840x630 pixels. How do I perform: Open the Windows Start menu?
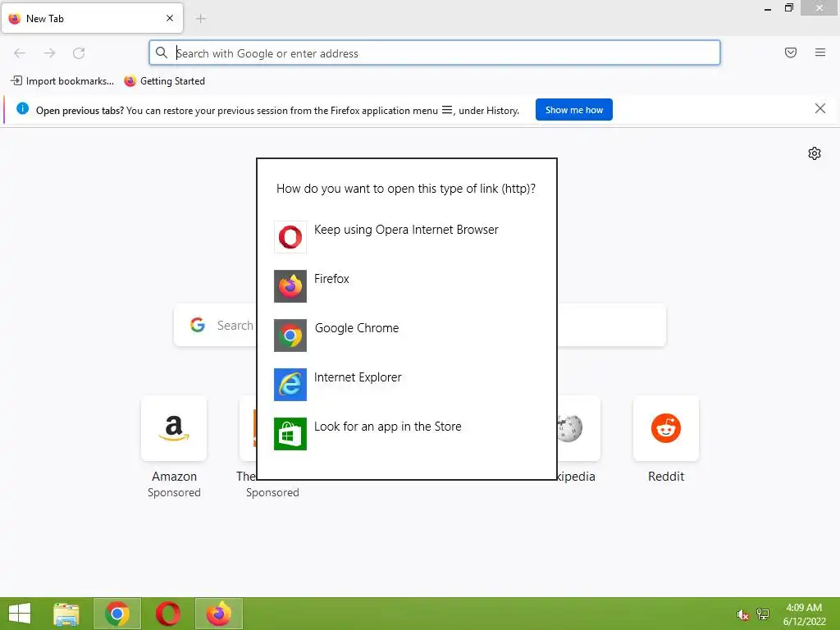click(x=20, y=614)
